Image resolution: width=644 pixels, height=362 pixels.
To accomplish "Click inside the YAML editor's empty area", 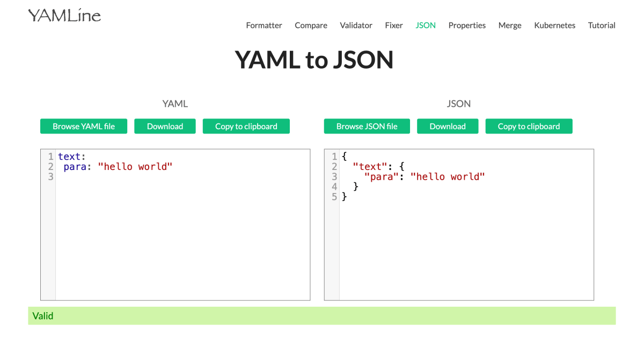I will (182, 241).
